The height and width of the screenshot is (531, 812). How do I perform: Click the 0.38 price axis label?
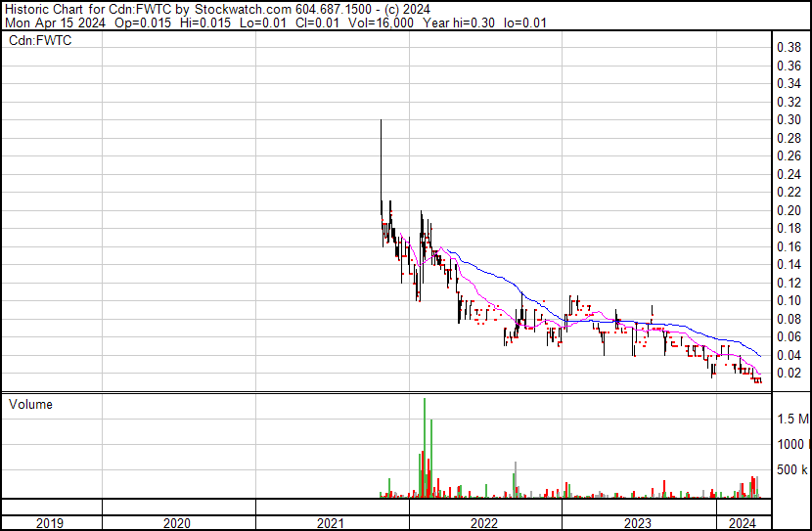point(789,48)
